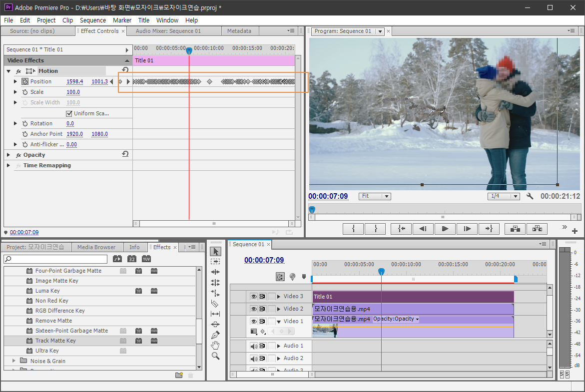Toggle Rotation animation stopwatch

click(x=25, y=123)
